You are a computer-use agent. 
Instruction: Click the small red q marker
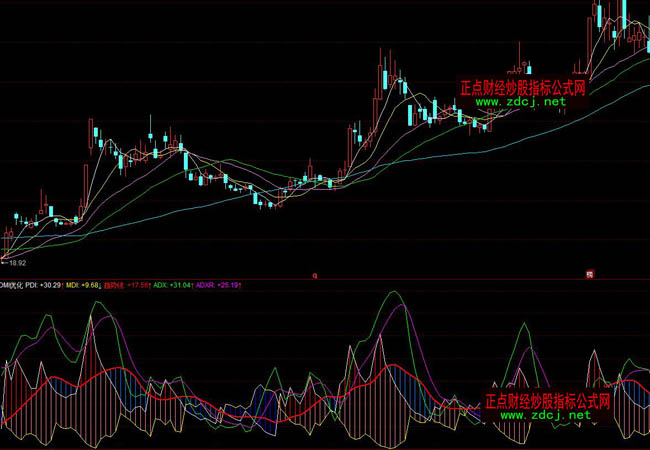(x=313, y=273)
